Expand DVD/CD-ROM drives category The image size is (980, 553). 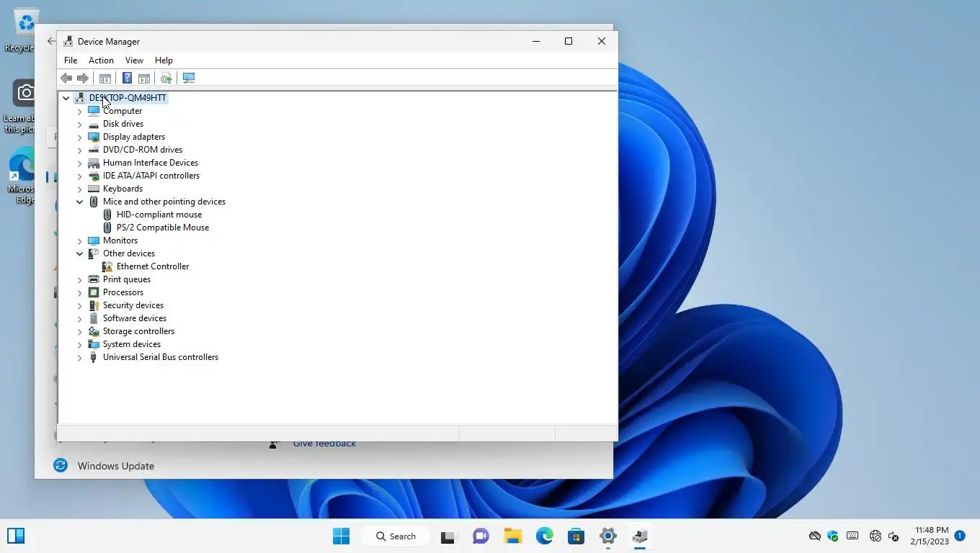tap(79, 150)
